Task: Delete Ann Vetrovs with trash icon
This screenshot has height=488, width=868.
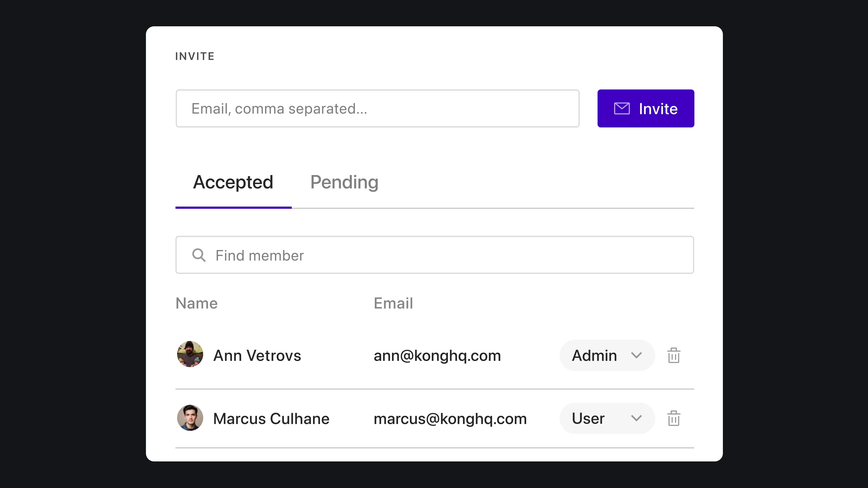Action: click(x=674, y=355)
